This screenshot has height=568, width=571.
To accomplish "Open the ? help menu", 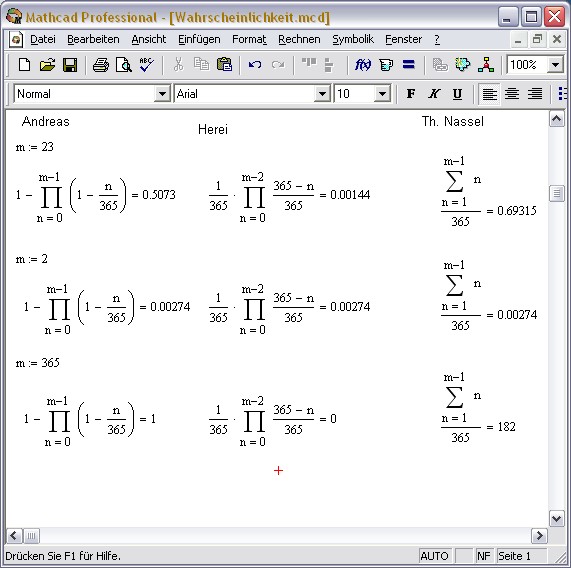I will pos(437,39).
